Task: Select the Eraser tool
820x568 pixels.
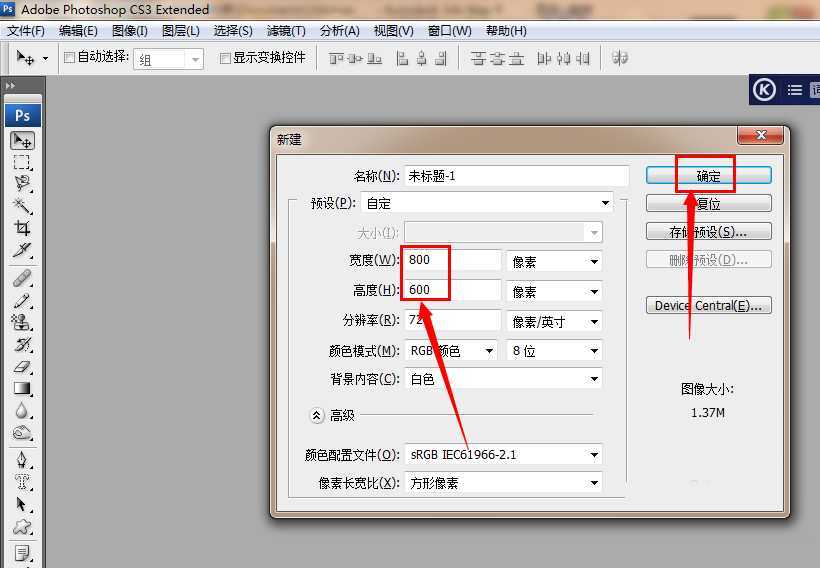Action: 22,366
